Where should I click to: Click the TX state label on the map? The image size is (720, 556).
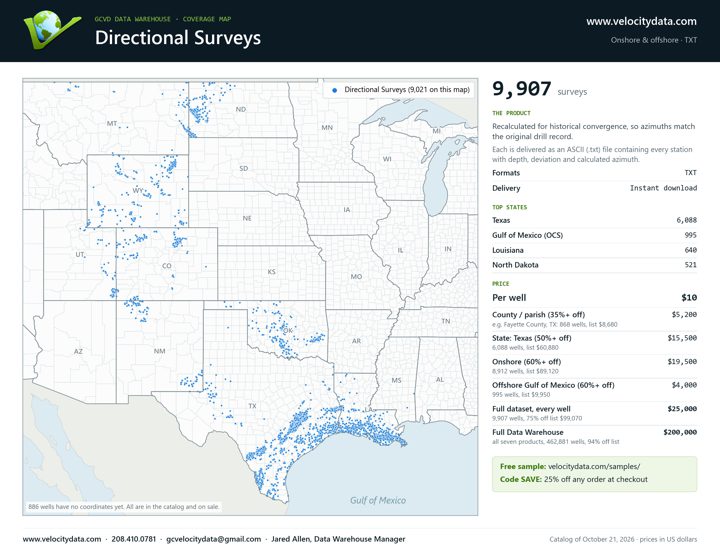coord(252,406)
